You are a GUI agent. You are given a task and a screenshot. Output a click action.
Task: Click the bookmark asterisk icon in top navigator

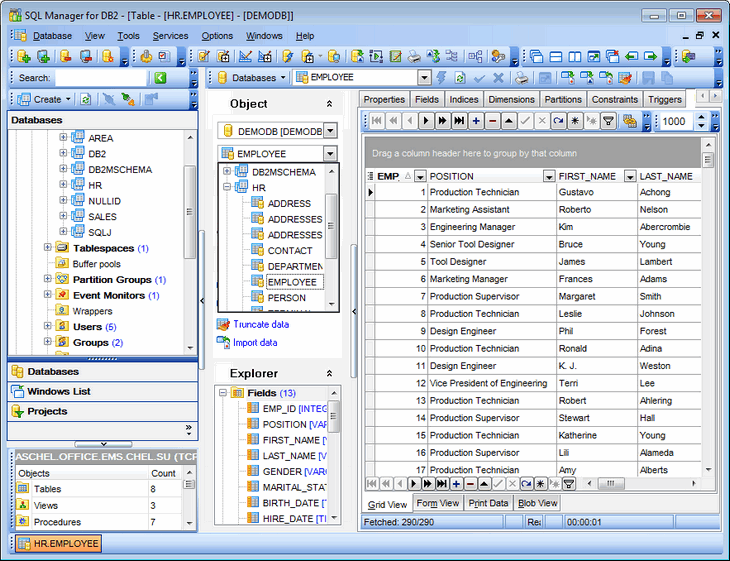coord(575,121)
